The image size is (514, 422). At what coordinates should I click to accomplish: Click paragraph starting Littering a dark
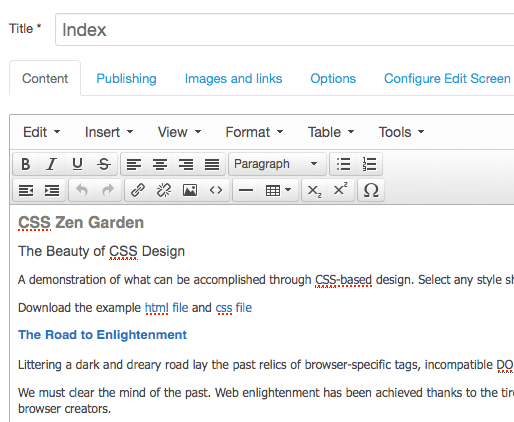click(266, 365)
